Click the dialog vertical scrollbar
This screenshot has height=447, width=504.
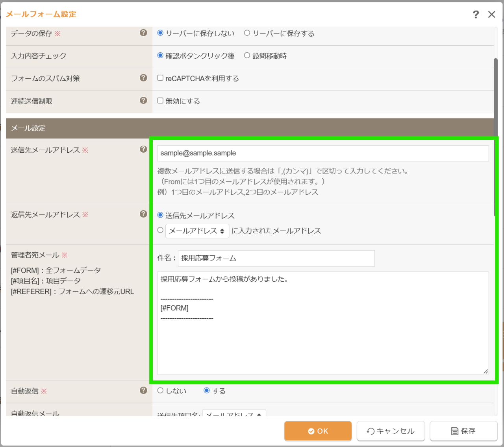point(496,138)
